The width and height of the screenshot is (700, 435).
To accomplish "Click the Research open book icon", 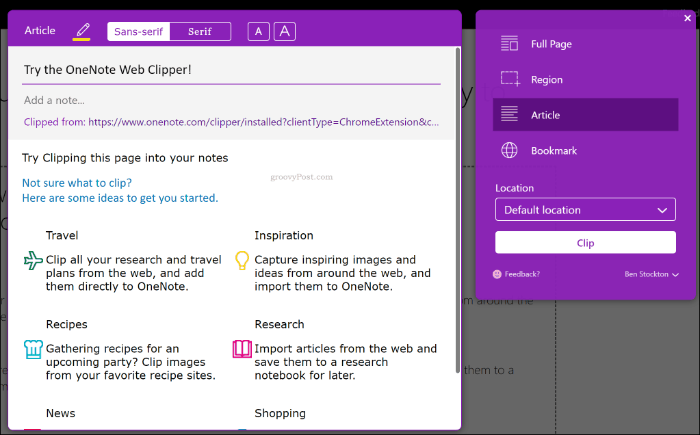I will click(242, 349).
